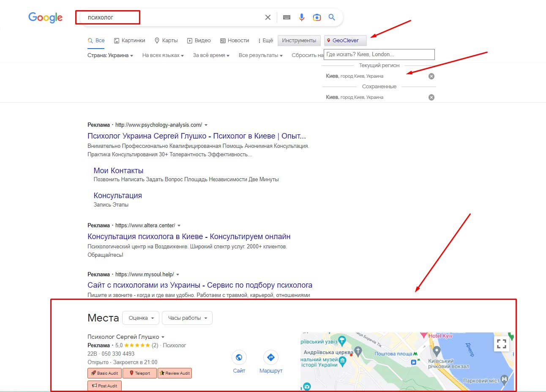Click the Teleport button
Image resolution: width=546 pixels, height=392 pixels.
139,373
